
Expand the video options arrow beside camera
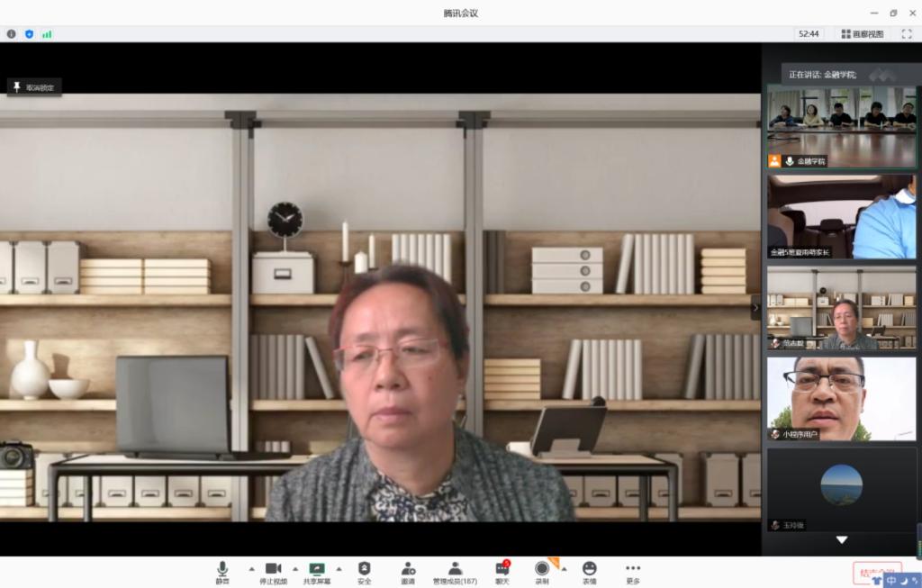click(295, 569)
